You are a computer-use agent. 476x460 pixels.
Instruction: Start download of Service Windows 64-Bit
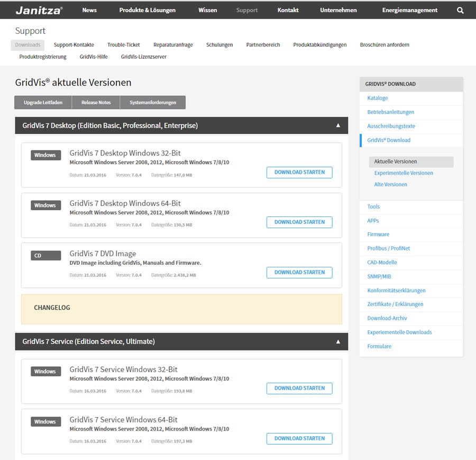pos(299,438)
